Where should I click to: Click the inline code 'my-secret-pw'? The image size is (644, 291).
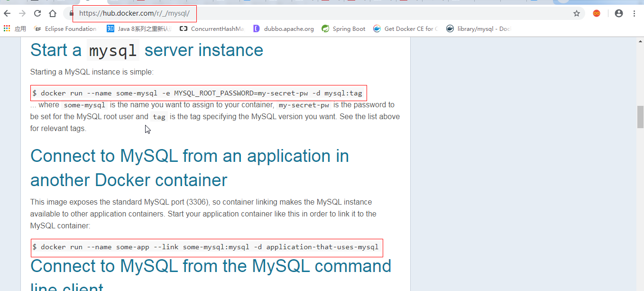pos(304,105)
